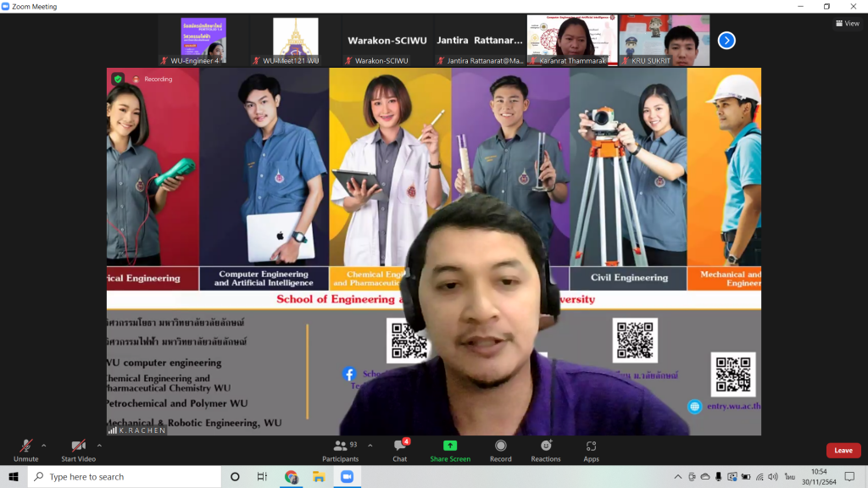
Task: Open the Zoom app in the taskbar
Action: (x=346, y=477)
